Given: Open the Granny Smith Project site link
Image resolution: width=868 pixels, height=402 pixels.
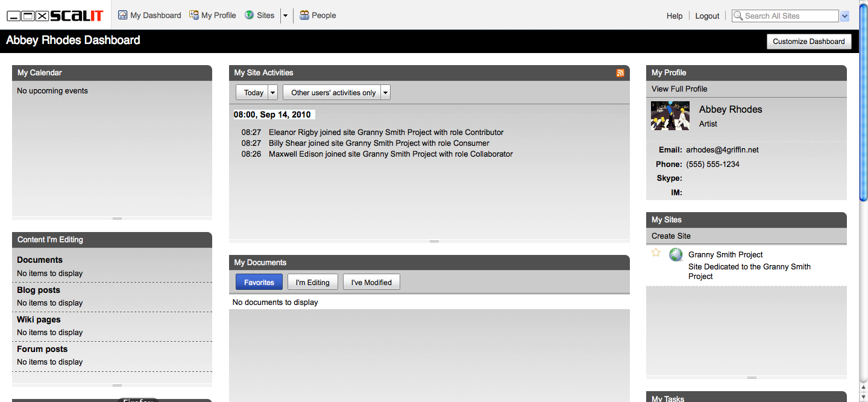Looking at the screenshot, I should [x=726, y=254].
